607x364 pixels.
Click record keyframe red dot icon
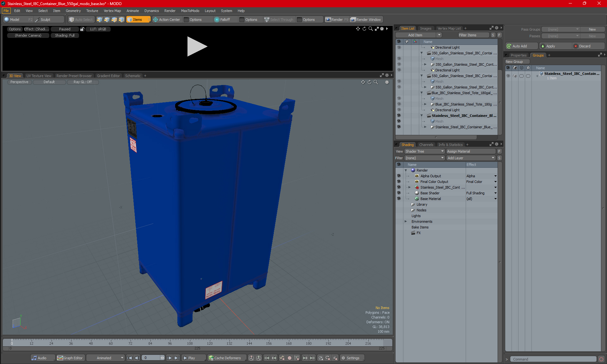coord(289,358)
